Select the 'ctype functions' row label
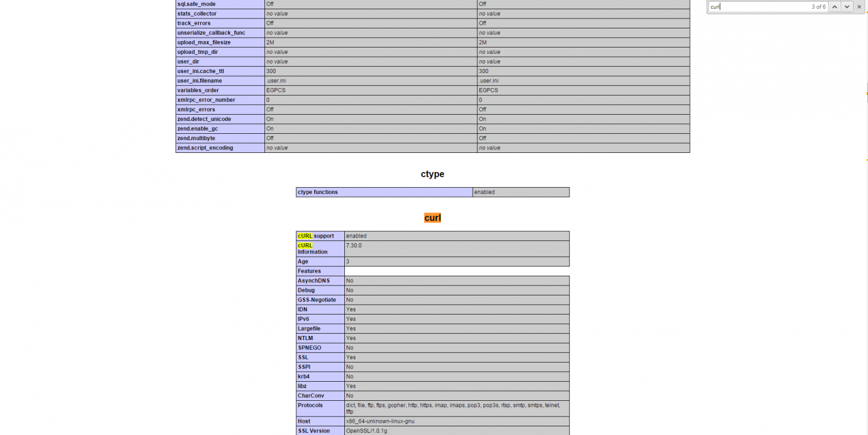The width and height of the screenshot is (868, 435). click(x=318, y=192)
